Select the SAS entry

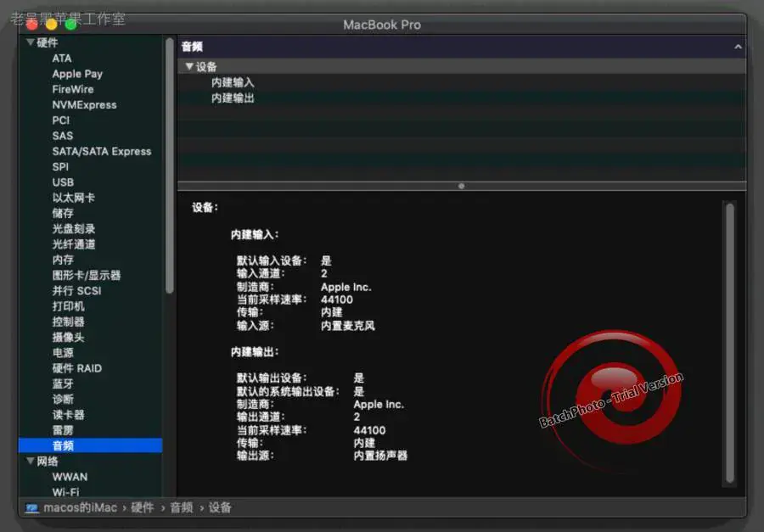(x=62, y=136)
